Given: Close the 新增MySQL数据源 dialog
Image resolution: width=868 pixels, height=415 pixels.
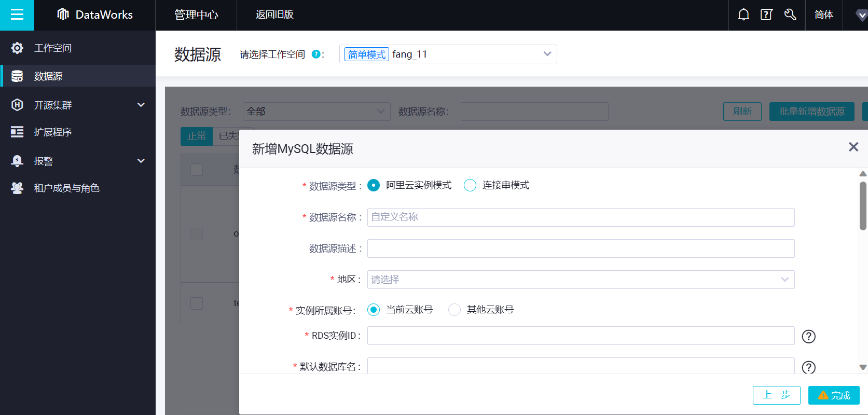Looking at the screenshot, I should 853,147.
